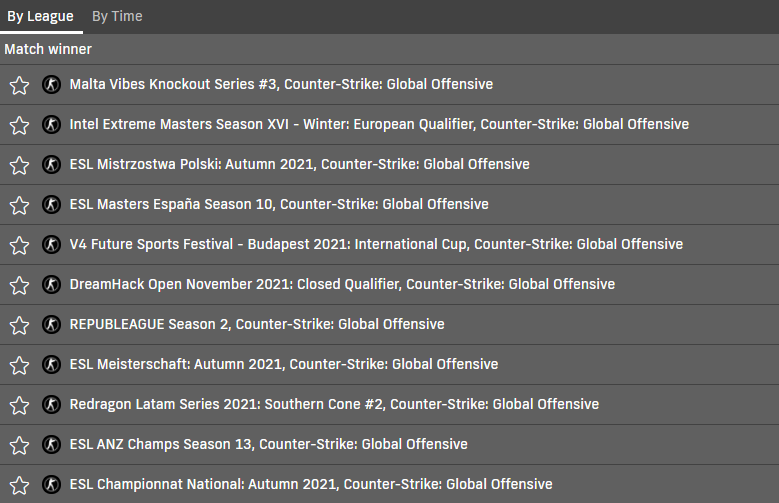Screen dimensions: 779x503
Task: Open Redragon Latam Series 2021 Southern Cone #2
Action: click(x=390, y=405)
